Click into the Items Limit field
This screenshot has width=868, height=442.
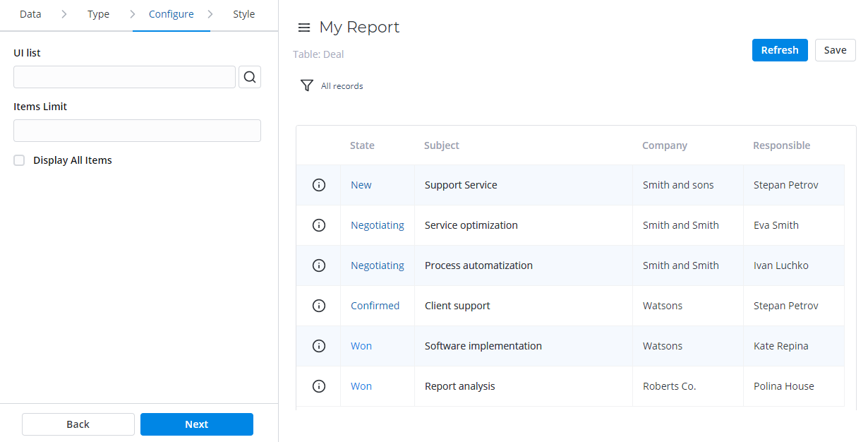[137, 131]
